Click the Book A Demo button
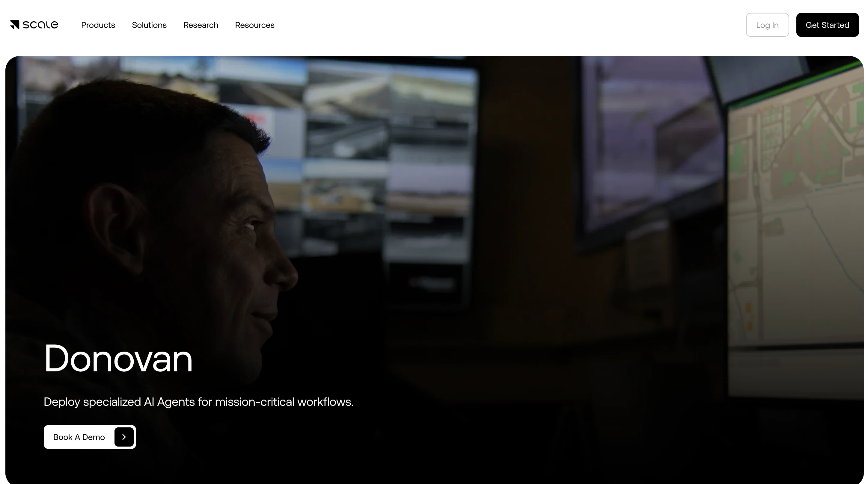Image resolution: width=868 pixels, height=484 pixels. pos(90,437)
